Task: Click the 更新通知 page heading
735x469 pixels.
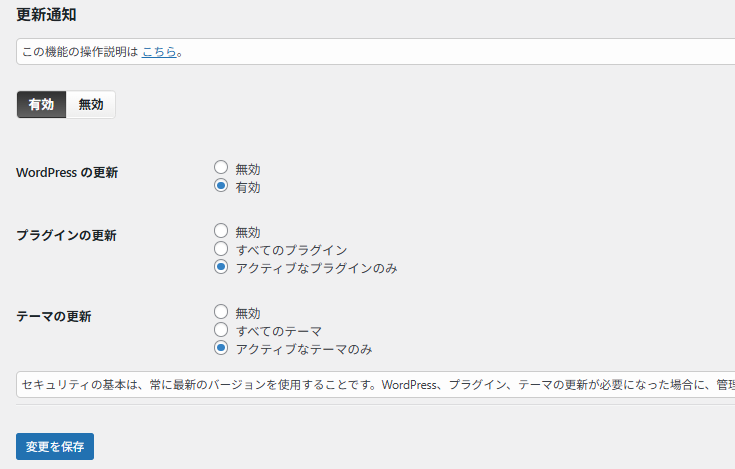Action: (x=46, y=15)
